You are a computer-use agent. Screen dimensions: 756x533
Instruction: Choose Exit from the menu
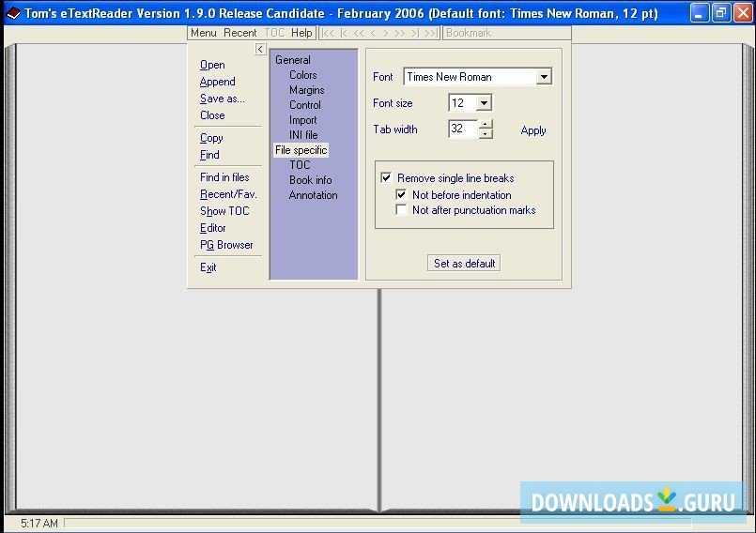click(208, 267)
